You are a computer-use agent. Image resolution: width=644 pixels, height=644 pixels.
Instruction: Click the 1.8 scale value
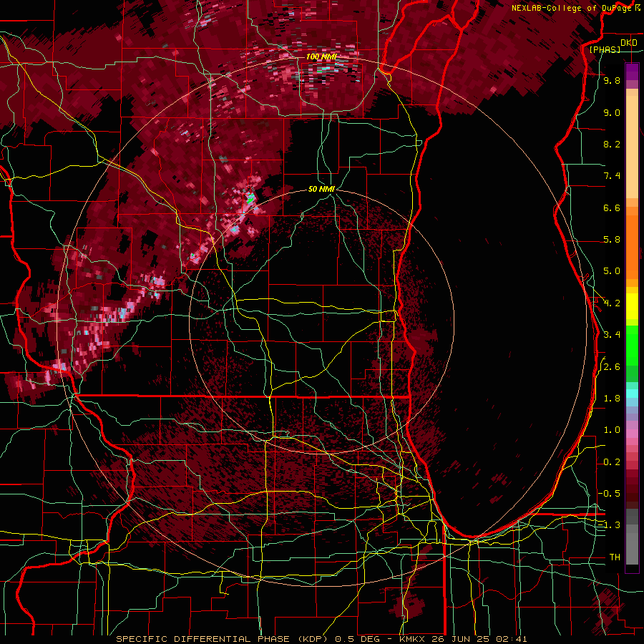tap(612, 399)
